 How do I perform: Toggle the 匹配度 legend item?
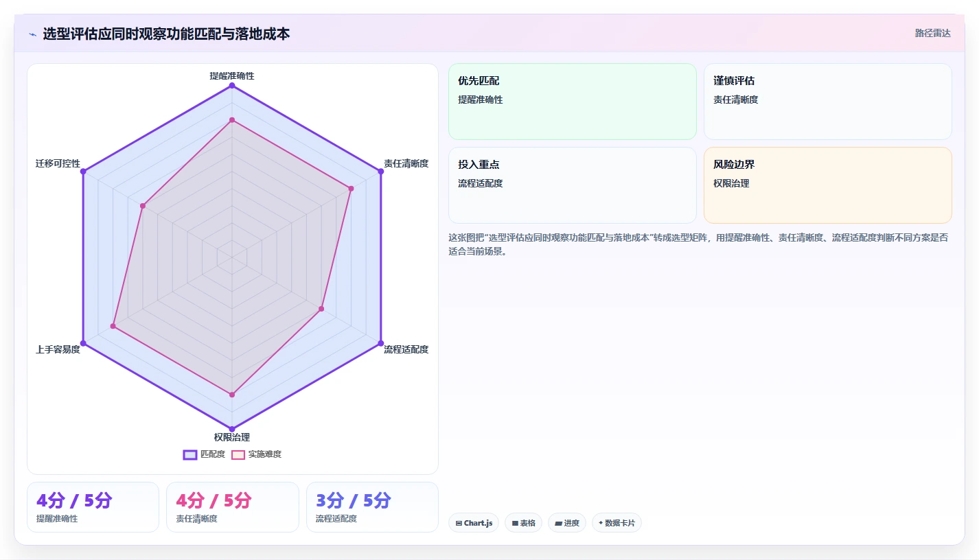(x=204, y=454)
